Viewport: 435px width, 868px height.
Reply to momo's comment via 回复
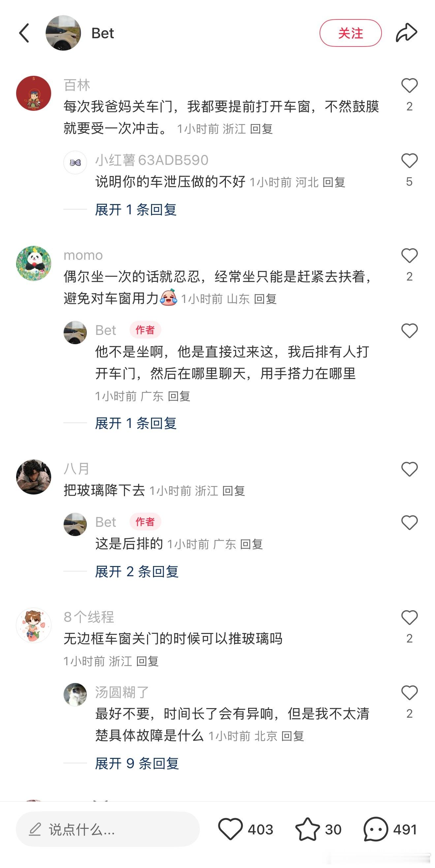click(x=265, y=299)
